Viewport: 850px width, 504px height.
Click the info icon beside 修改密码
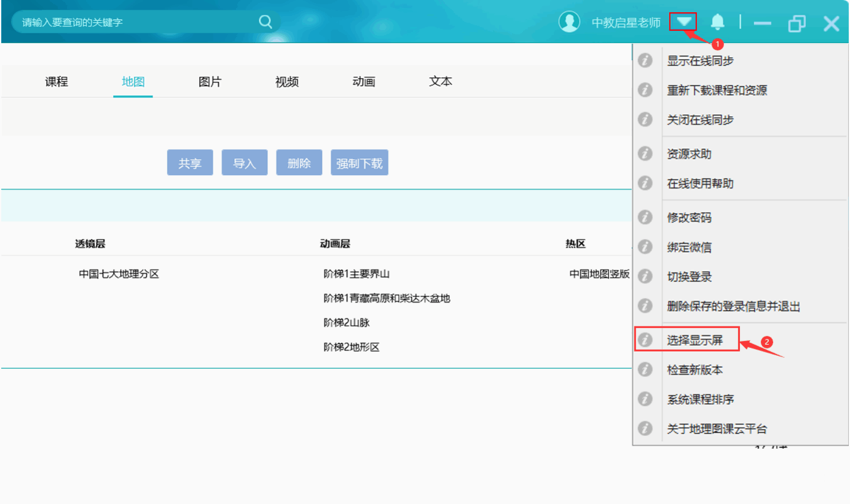coord(645,218)
